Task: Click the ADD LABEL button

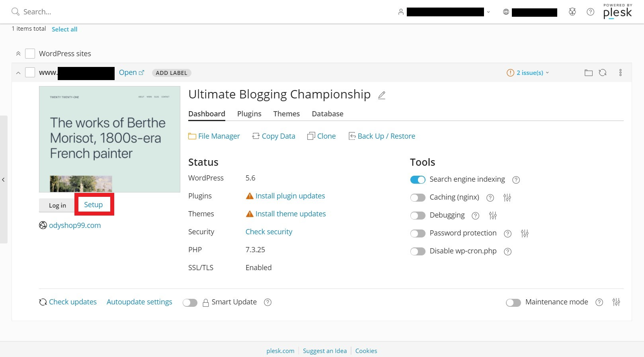Action: [172, 73]
